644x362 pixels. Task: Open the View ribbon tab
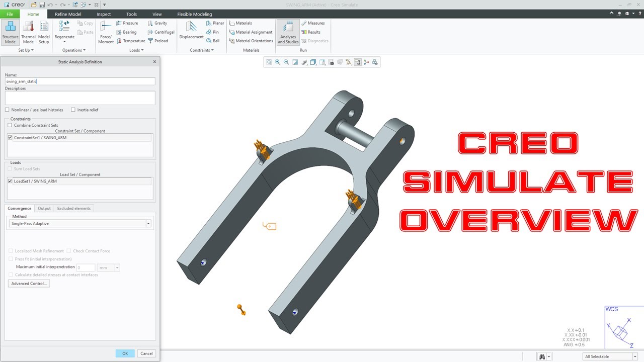tap(157, 14)
